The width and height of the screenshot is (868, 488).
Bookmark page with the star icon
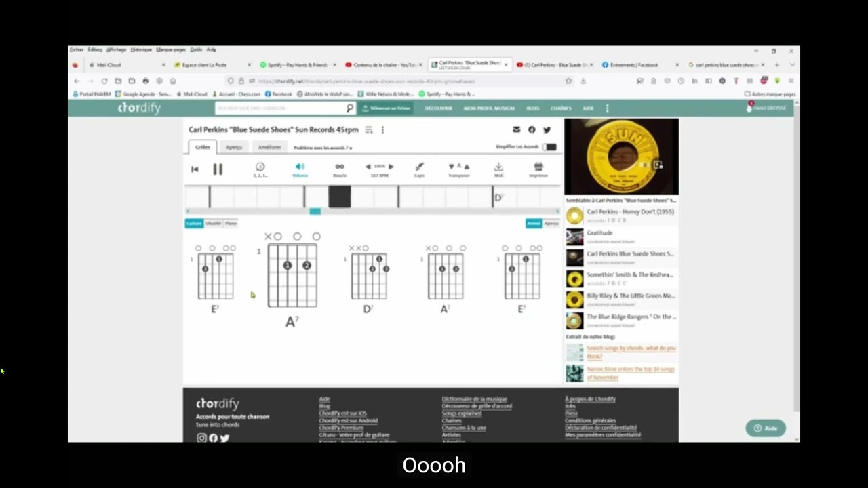pyautogui.click(x=568, y=81)
